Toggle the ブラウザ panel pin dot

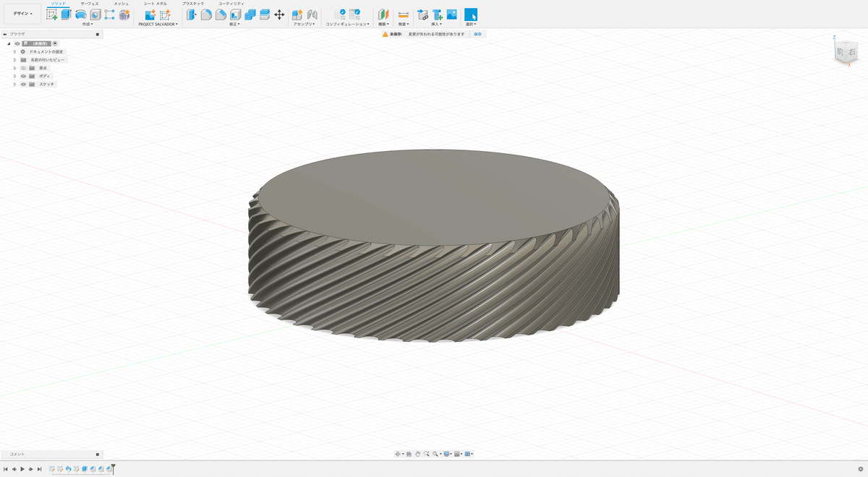[98, 34]
